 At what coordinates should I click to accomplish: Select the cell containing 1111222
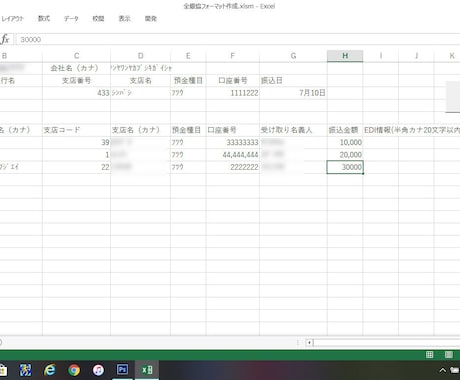point(233,93)
